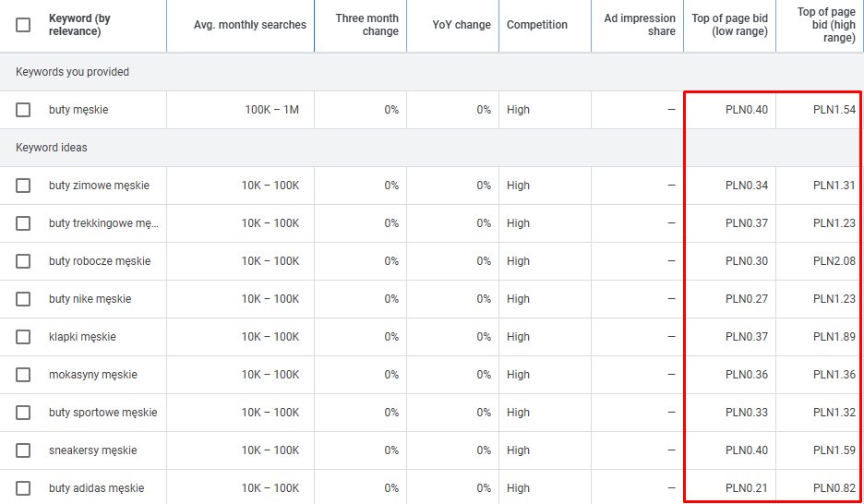
Task: Click the PLN2.08 high range bid cell
Action: [834, 261]
